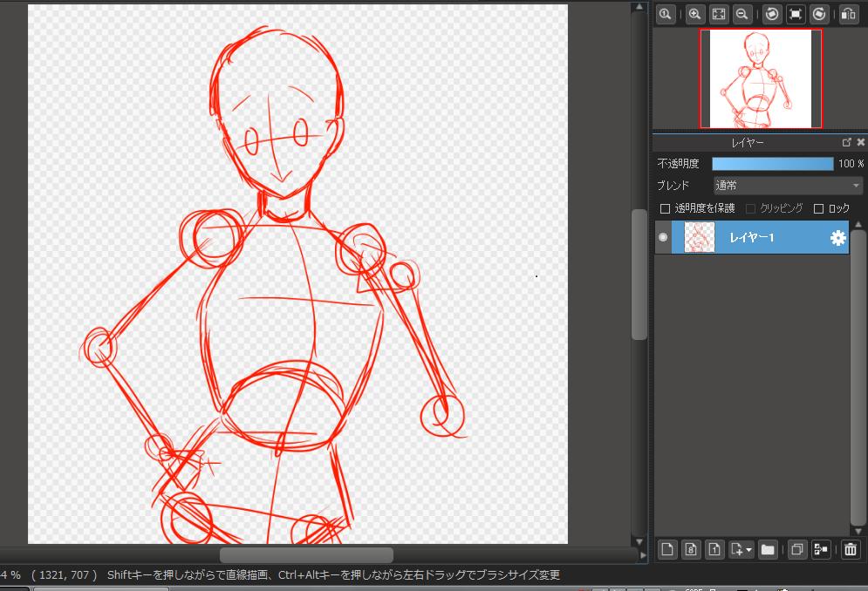Add a new 8-bit layer
868x591 pixels.
click(x=690, y=549)
